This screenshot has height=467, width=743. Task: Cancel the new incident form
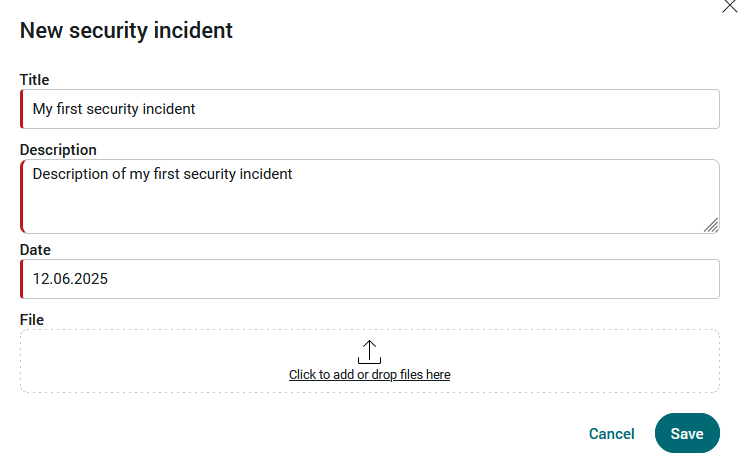(x=611, y=433)
